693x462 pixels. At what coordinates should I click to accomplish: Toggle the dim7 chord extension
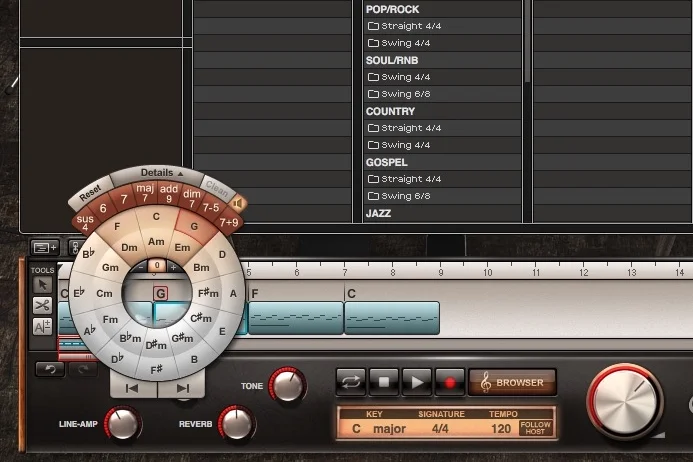point(191,198)
